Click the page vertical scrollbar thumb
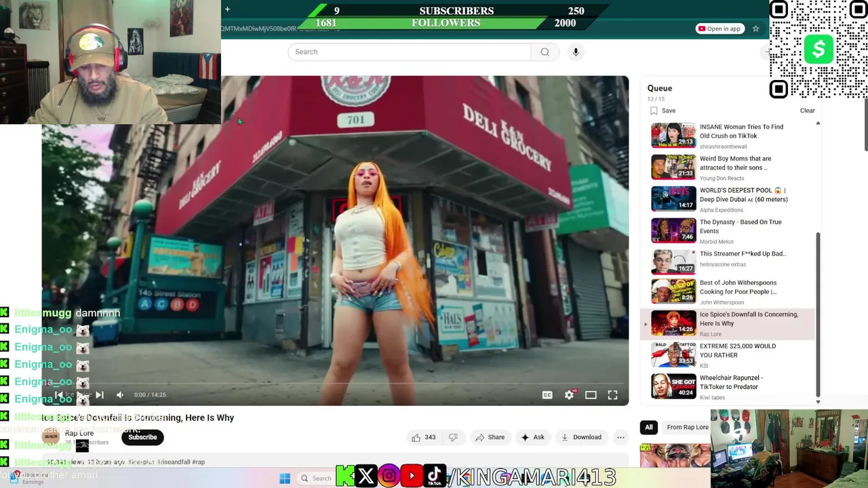Viewport: 868px width, 488px height. [865, 125]
